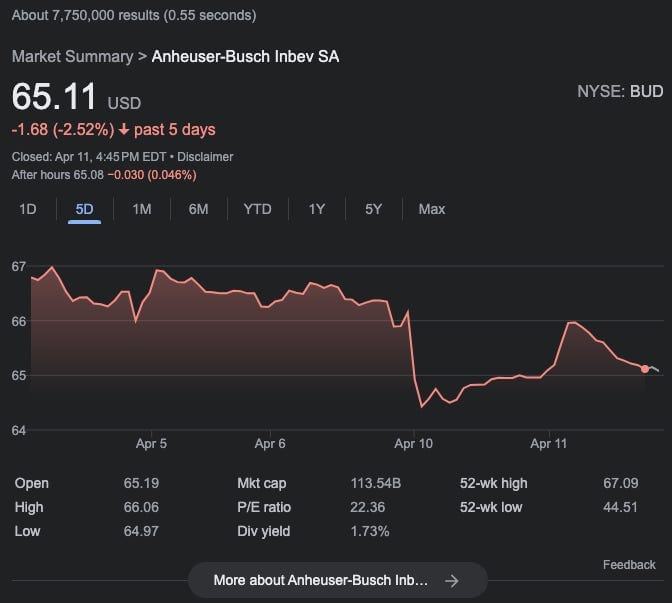This screenshot has height=603, width=672.
Task: Click the Apr 10 date label on chart
Action: click(414, 443)
